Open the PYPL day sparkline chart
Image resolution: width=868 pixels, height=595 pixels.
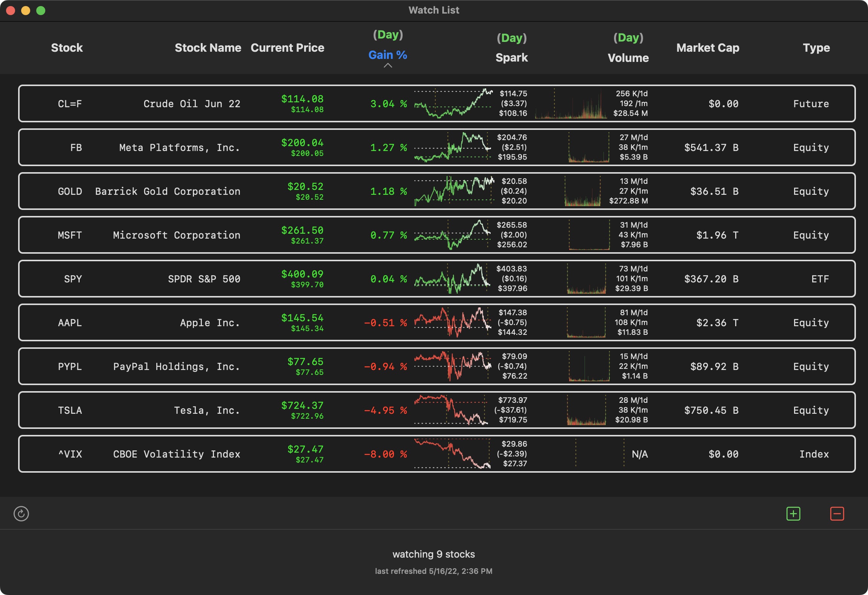tap(453, 366)
